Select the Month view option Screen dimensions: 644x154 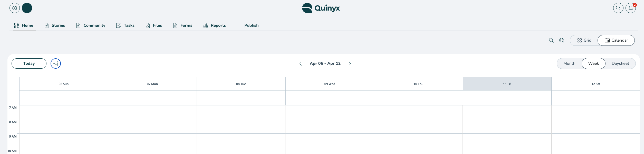(569, 64)
